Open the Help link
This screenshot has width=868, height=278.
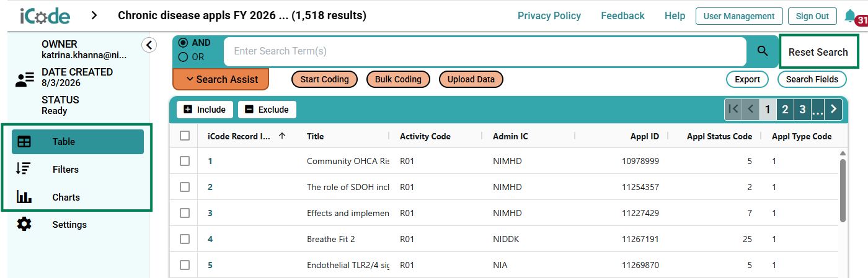coord(675,16)
